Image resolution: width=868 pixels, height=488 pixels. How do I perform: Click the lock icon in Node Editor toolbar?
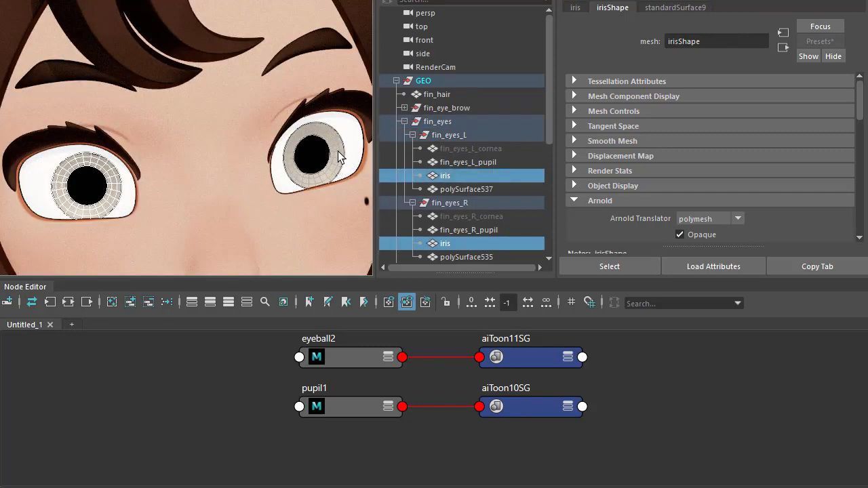point(446,302)
